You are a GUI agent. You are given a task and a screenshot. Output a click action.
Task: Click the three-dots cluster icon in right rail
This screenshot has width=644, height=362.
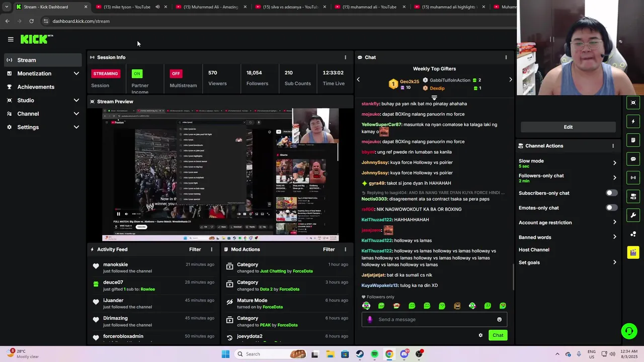633,234
